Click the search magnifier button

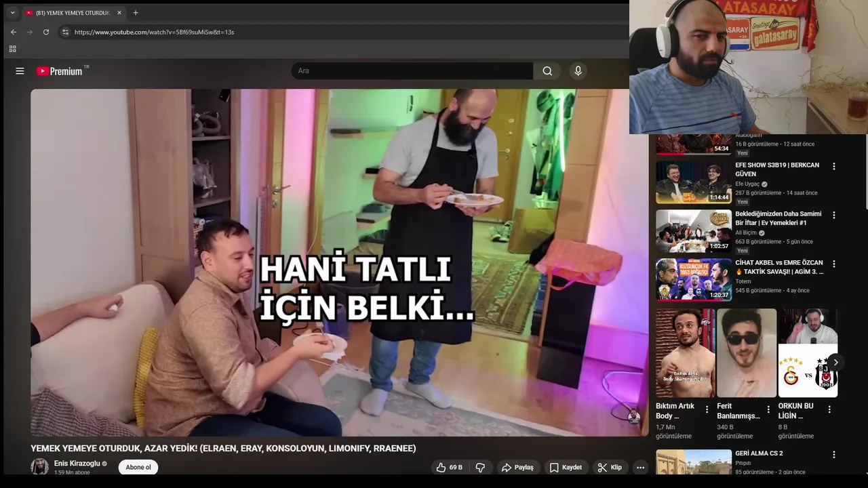click(x=547, y=71)
